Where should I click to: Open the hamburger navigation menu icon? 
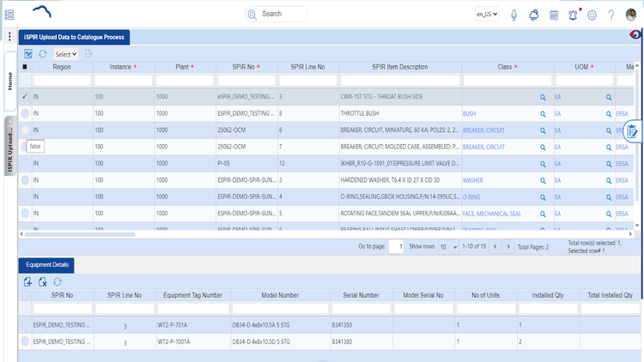pos(9,15)
